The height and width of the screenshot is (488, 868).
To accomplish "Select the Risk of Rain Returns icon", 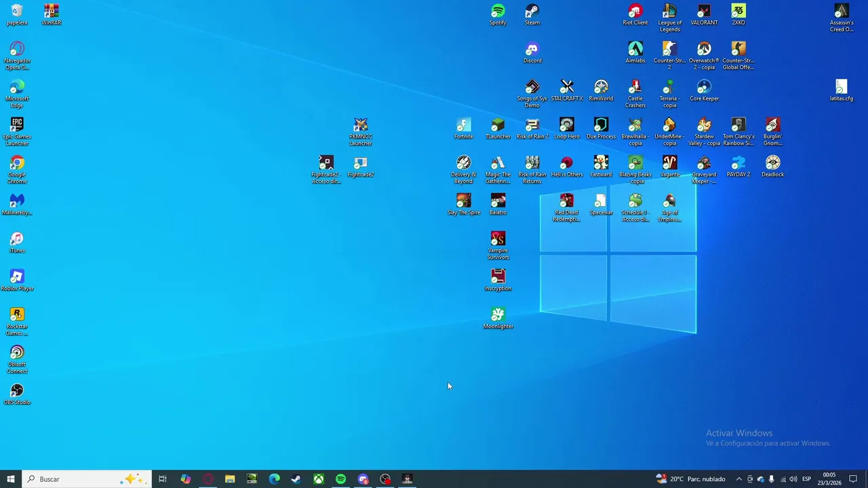I will point(532,169).
